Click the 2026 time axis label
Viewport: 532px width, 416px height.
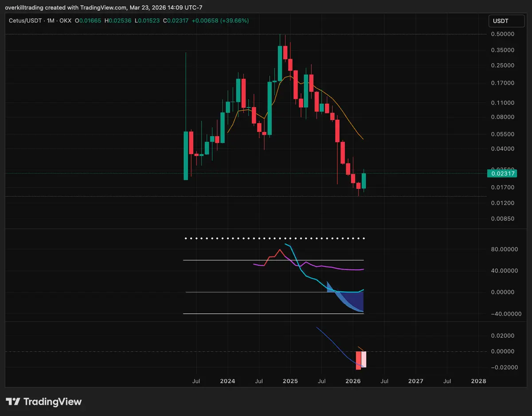(x=353, y=381)
